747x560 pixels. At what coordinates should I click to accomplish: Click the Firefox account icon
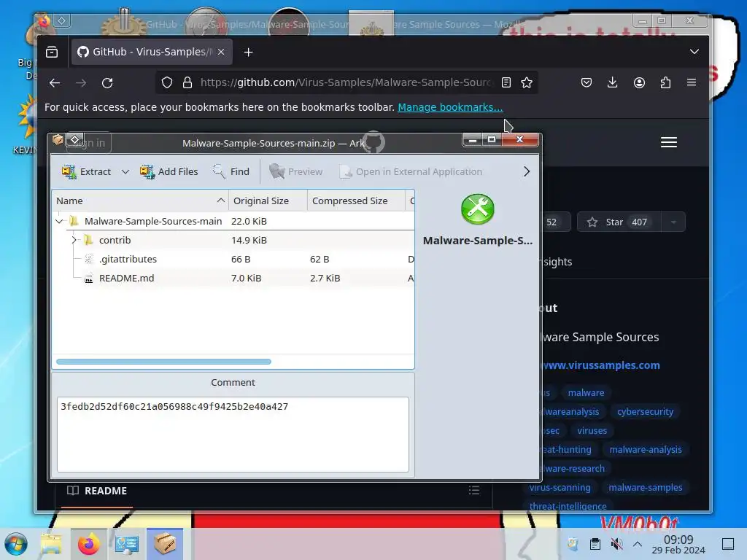[639, 82]
